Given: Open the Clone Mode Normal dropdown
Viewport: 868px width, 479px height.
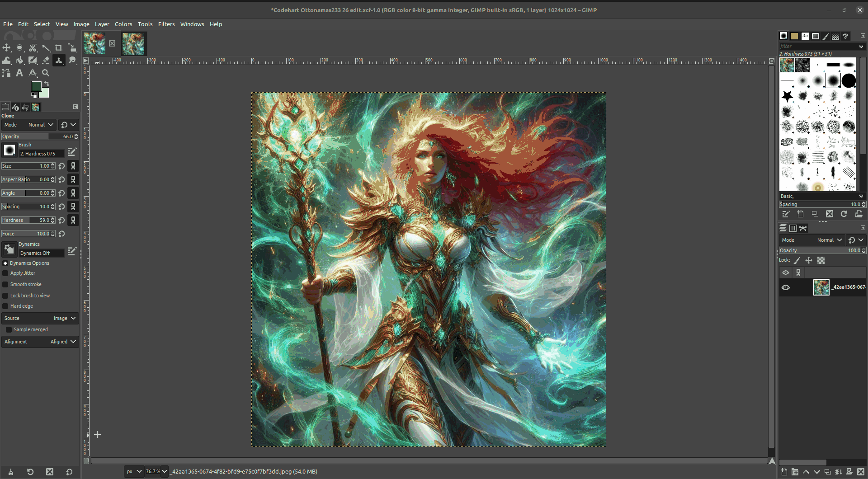Looking at the screenshot, I should [x=29, y=125].
